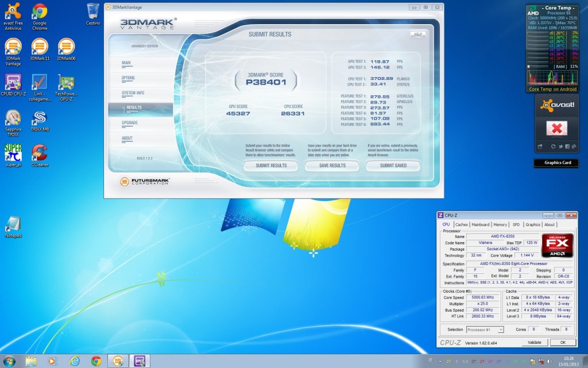Switch to the Graphics tab in CPU-Z
The width and height of the screenshot is (588, 368).
[533, 225]
